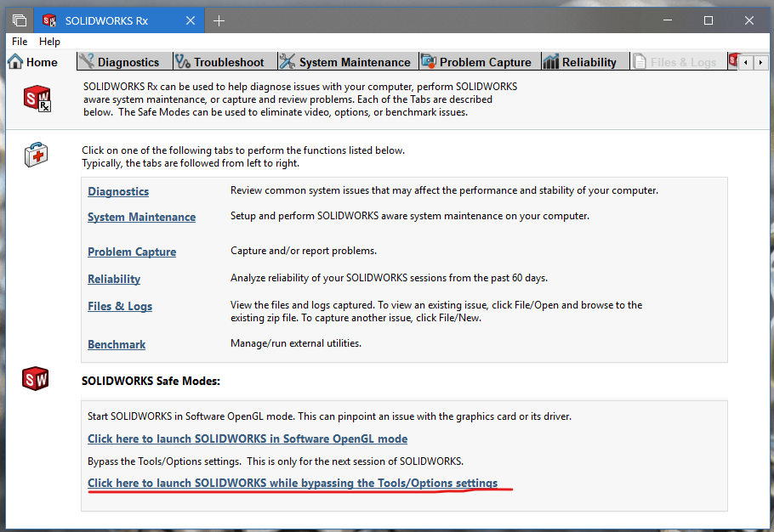Open the System Maintenance link
The height and width of the screenshot is (532, 774).
pos(142,217)
